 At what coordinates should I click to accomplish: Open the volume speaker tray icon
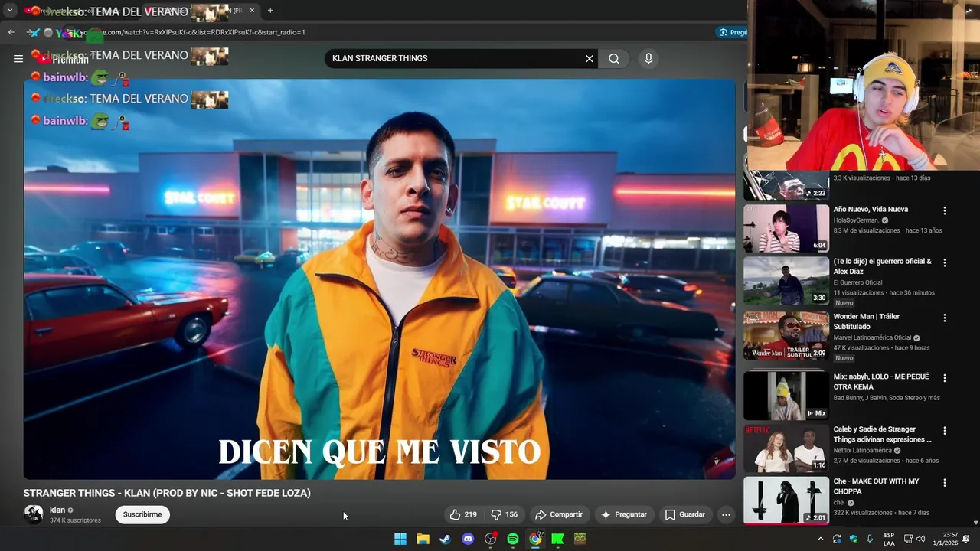point(921,539)
